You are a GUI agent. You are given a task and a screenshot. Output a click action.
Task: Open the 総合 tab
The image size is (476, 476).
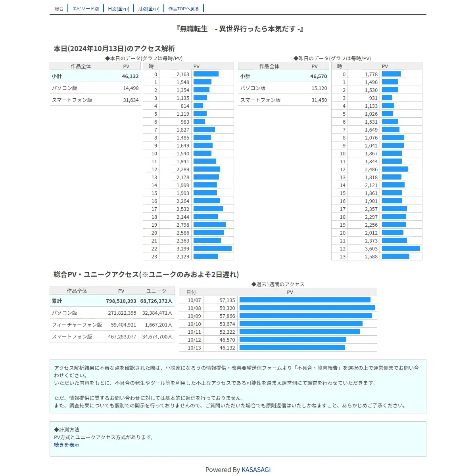pos(59,9)
